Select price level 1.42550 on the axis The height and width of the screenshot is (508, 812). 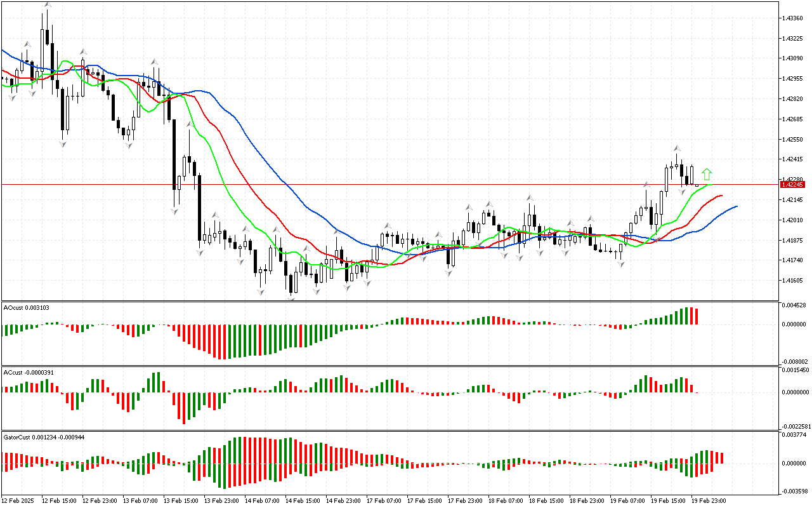click(x=792, y=139)
